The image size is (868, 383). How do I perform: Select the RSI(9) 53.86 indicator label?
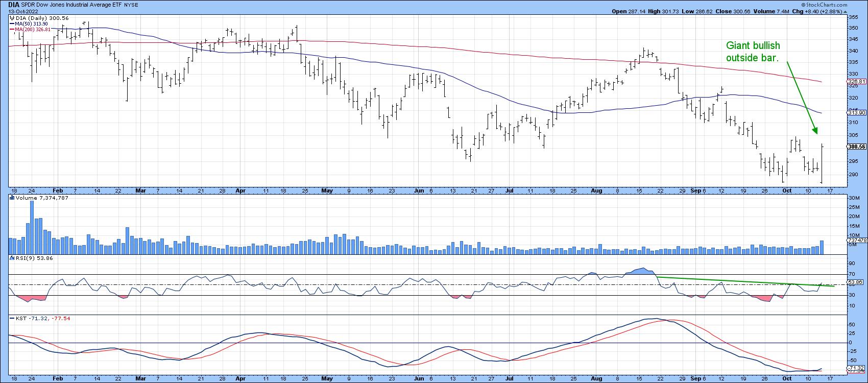tap(32, 258)
